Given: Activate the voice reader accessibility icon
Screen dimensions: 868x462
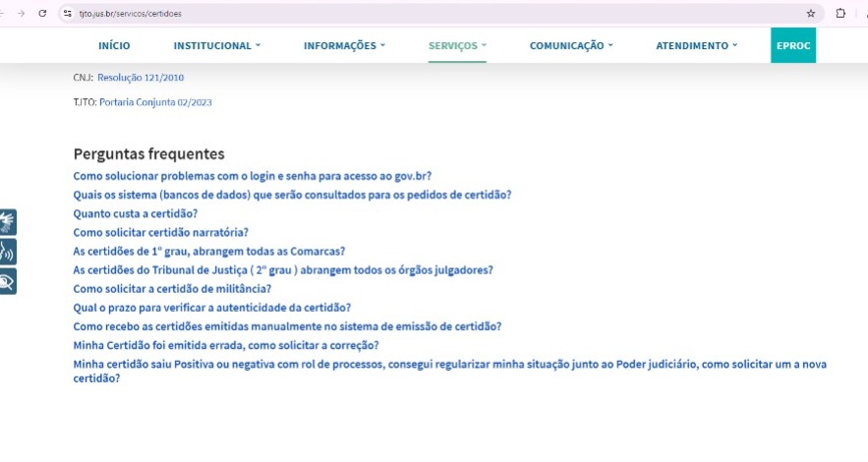Looking at the screenshot, I should pos(8,251).
